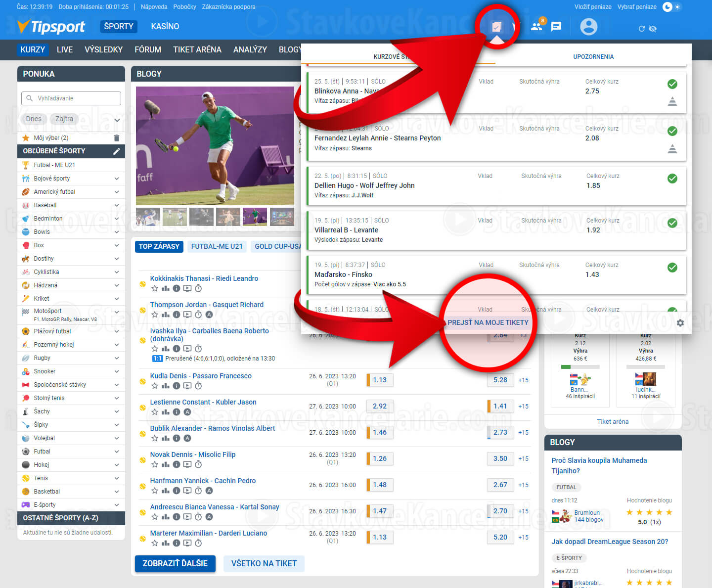This screenshot has height=588, width=712.
Task: Click the green check on Villarreal B ticket
Action: click(x=672, y=223)
